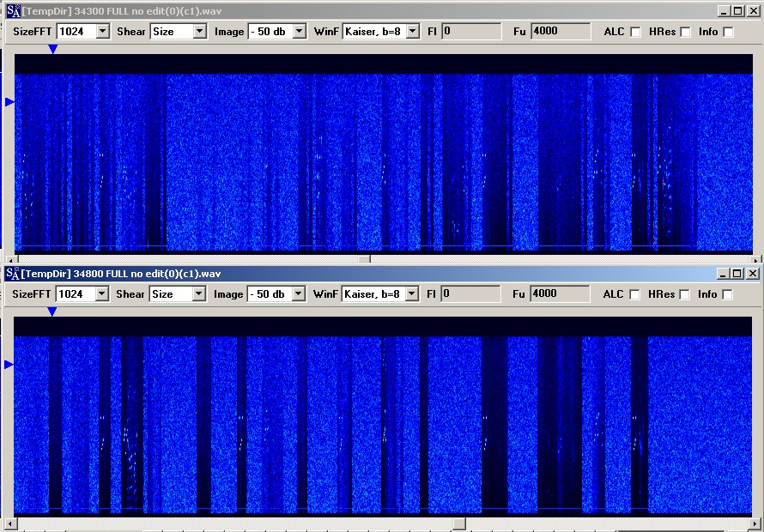The height and width of the screenshot is (532, 764).
Task: Enable ALC checkbox in 34300 window
Action: (x=635, y=32)
